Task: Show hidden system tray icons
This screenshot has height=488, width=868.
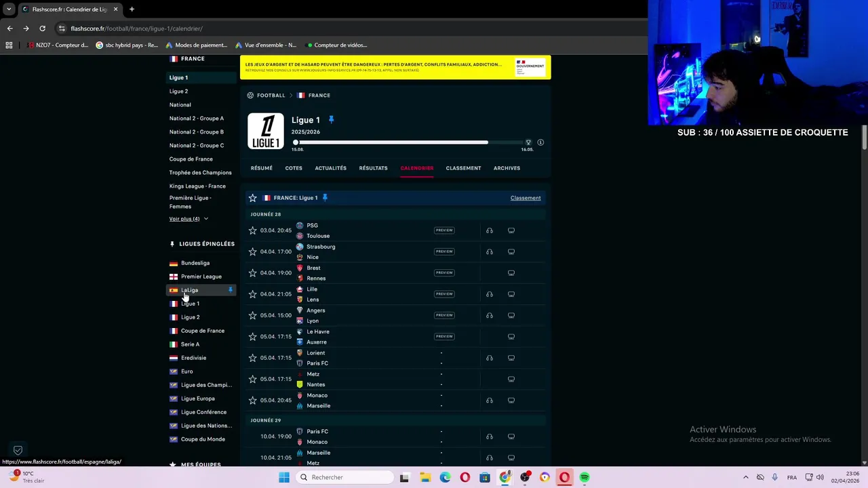Action: point(746,477)
